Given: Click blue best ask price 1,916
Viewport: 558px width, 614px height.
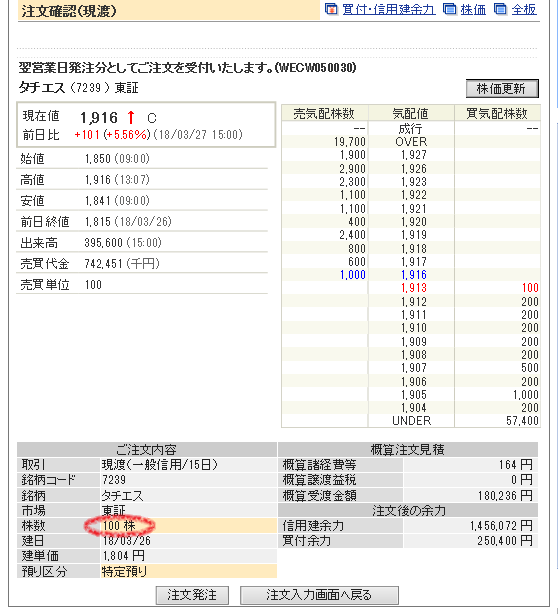Looking at the screenshot, I should click(x=414, y=275).
